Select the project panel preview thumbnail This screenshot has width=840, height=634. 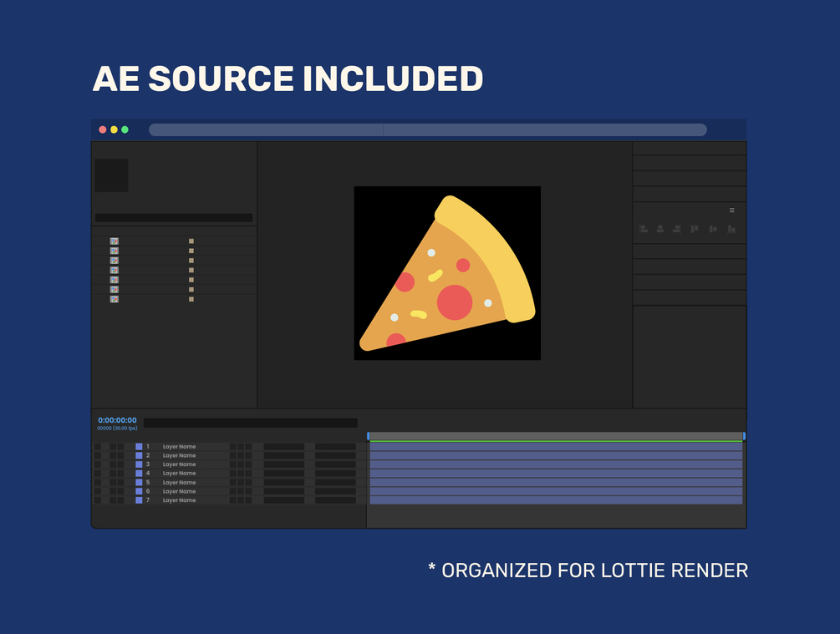tap(111, 175)
